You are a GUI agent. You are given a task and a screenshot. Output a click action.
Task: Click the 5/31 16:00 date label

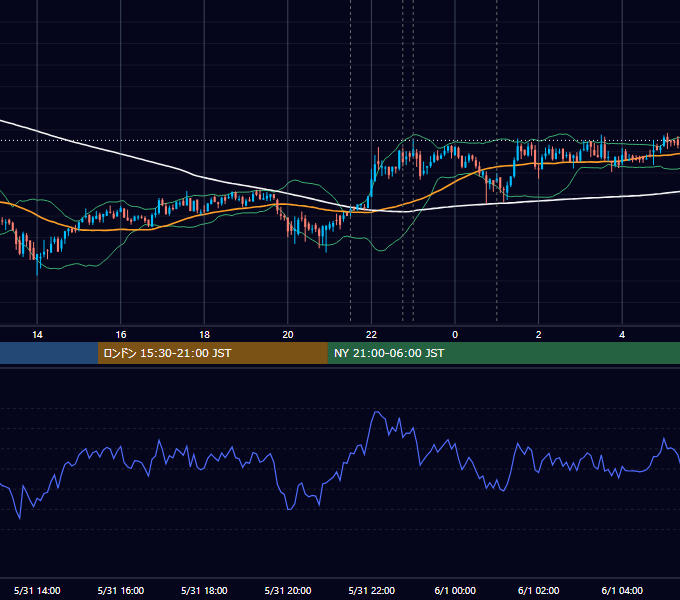point(121,590)
